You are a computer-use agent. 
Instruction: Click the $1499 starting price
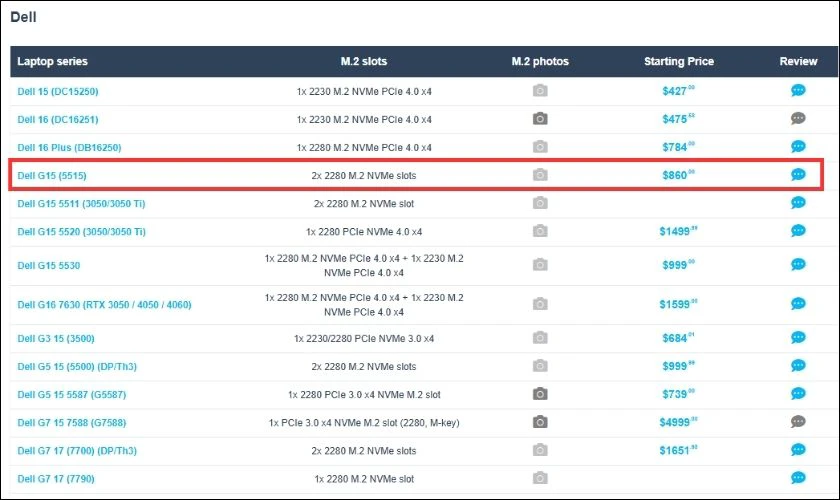(678, 231)
